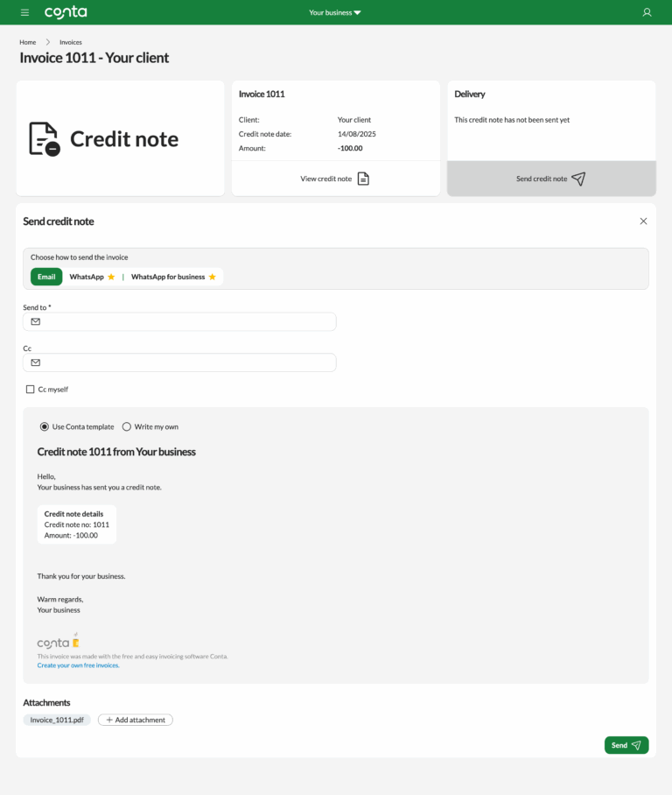
Task: Click the Invoice_1011.pdf attachment chip
Action: 56,719
